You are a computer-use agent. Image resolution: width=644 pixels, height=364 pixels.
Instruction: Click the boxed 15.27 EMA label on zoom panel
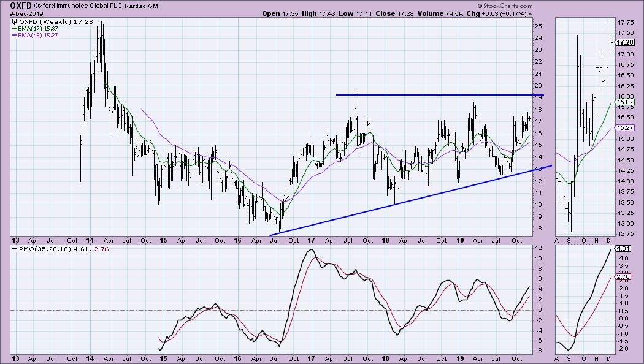(625, 128)
